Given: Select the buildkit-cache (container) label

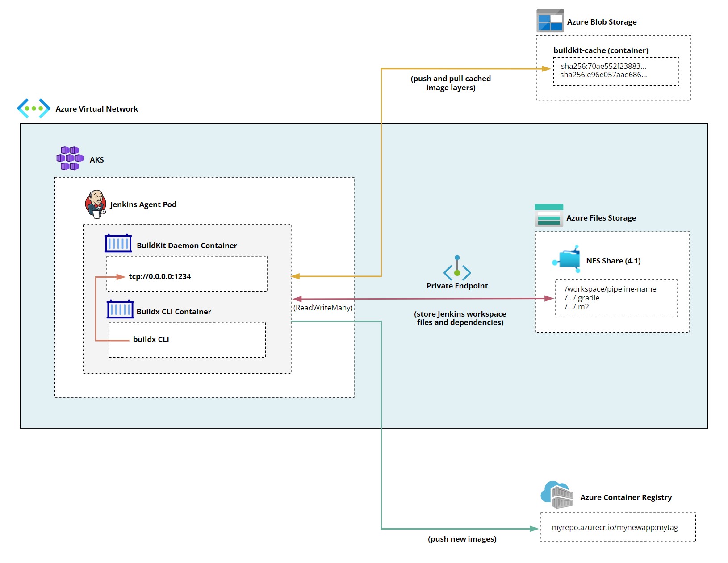Looking at the screenshot, I should pyautogui.click(x=601, y=51).
